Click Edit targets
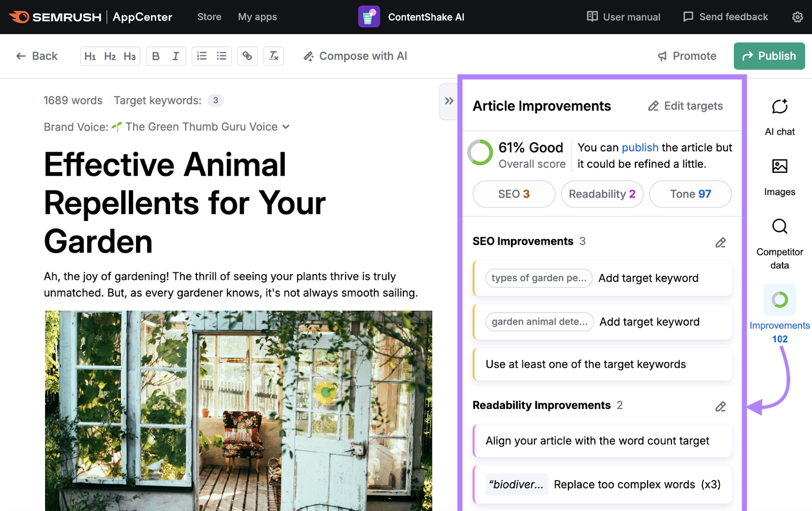 [686, 106]
